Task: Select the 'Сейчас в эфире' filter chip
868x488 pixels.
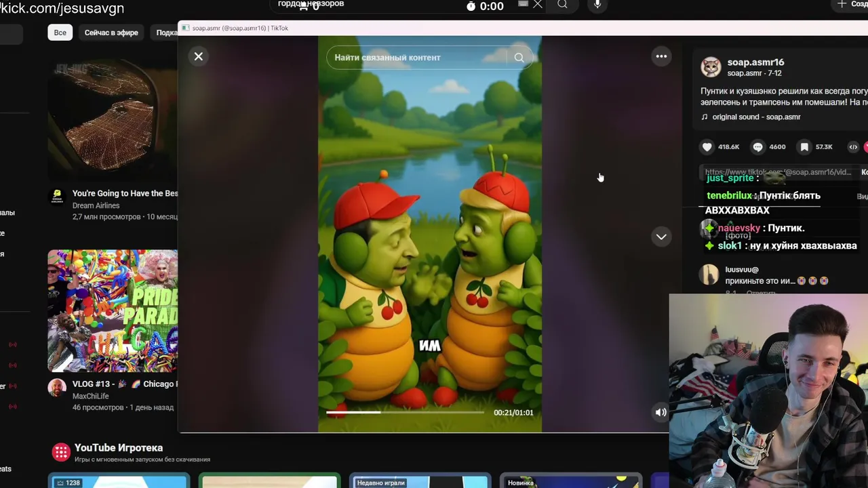Action: pos(111,33)
